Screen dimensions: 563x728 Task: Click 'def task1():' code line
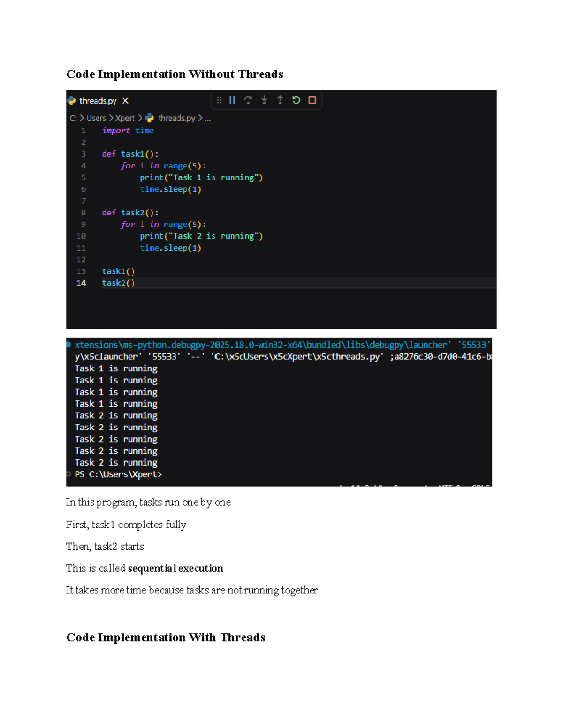[x=130, y=154]
